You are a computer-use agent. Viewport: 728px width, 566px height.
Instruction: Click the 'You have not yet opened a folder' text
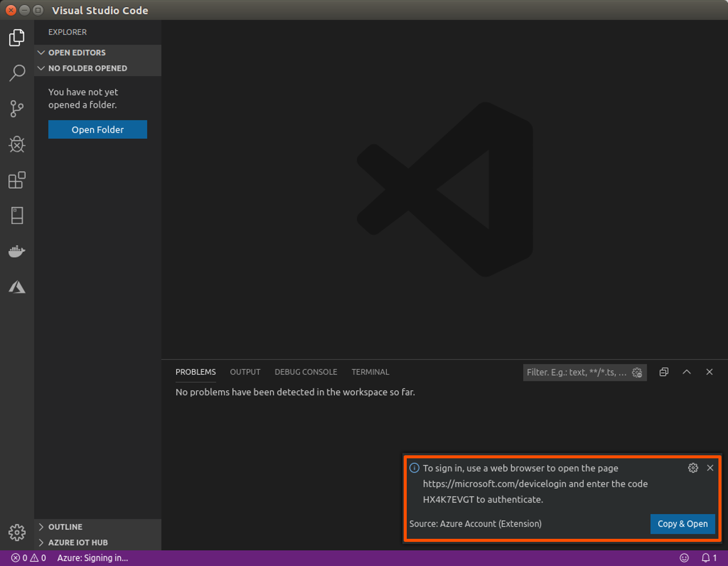83,99
